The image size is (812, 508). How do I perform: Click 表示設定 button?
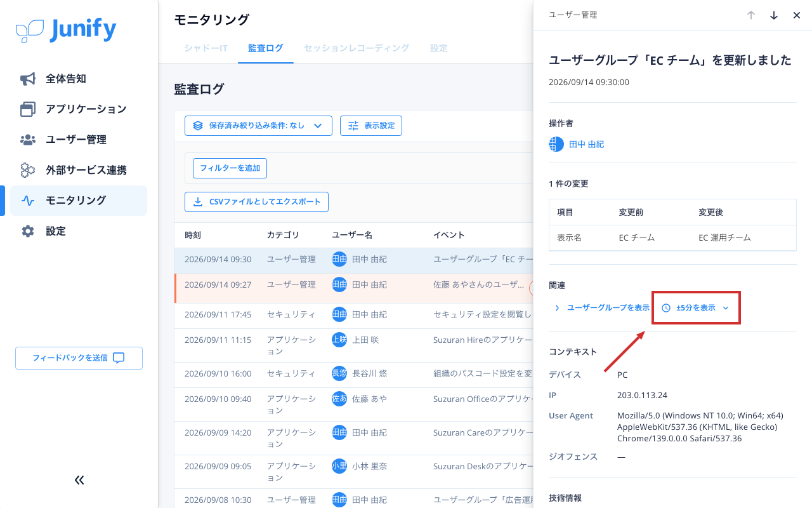pos(371,126)
